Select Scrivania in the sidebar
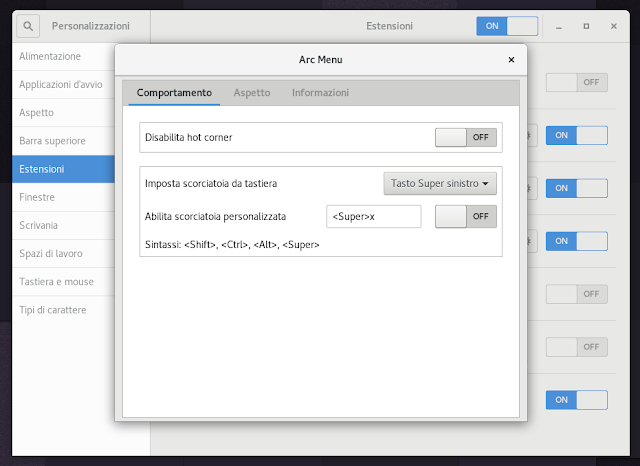 [63, 225]
